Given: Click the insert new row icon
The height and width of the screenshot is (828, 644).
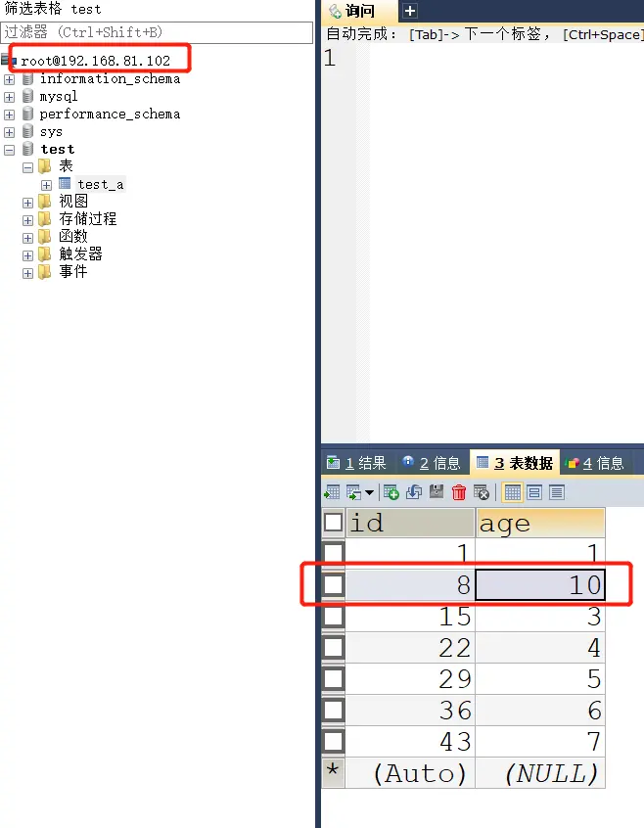Looking at the screenshot, I should click(391, 492).
